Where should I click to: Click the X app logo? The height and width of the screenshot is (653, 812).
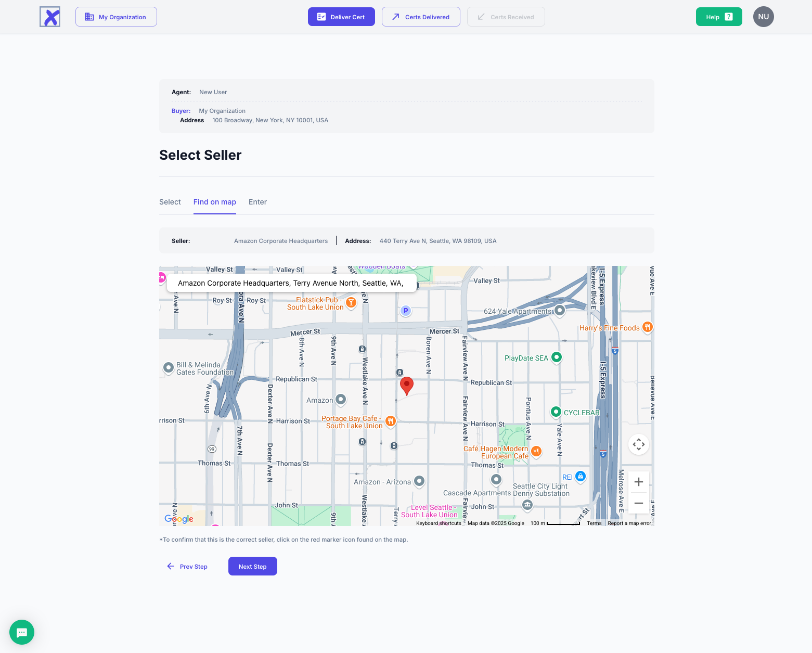coord(50,17)
